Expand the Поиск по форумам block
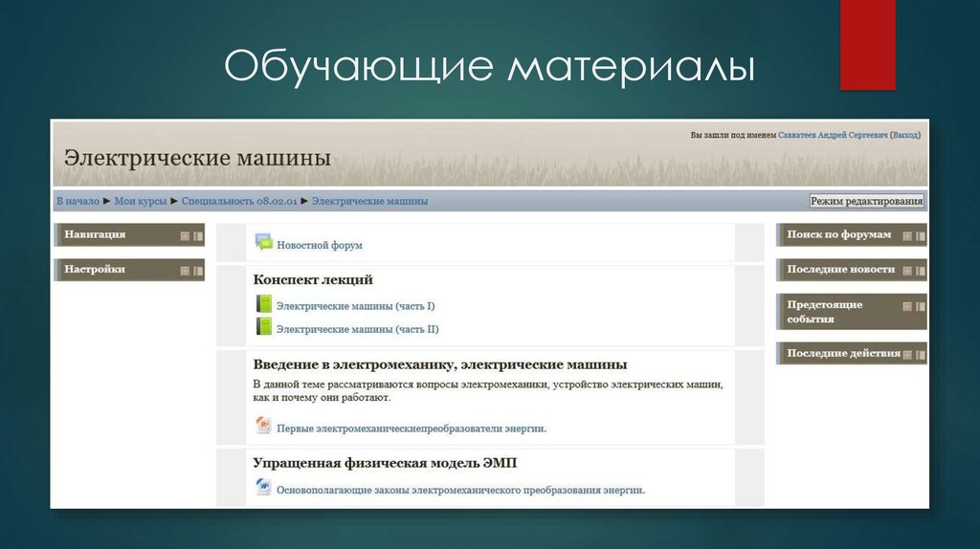 907,236
